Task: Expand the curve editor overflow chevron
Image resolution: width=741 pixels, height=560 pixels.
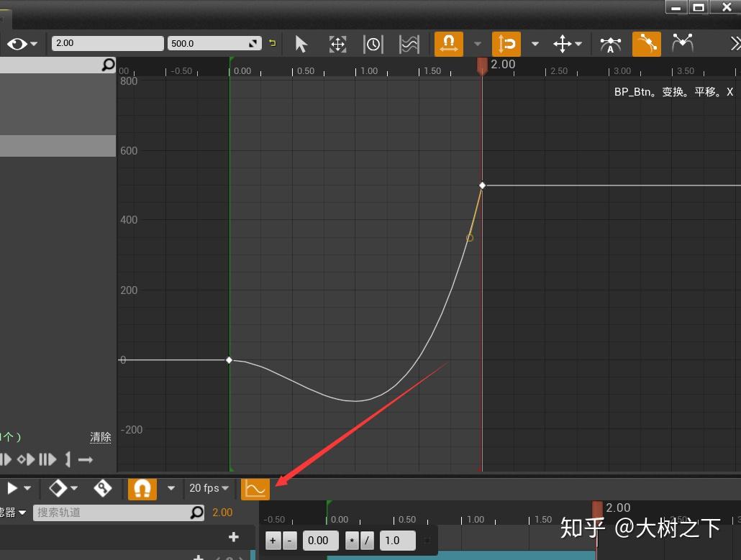Action: (735, 44)
